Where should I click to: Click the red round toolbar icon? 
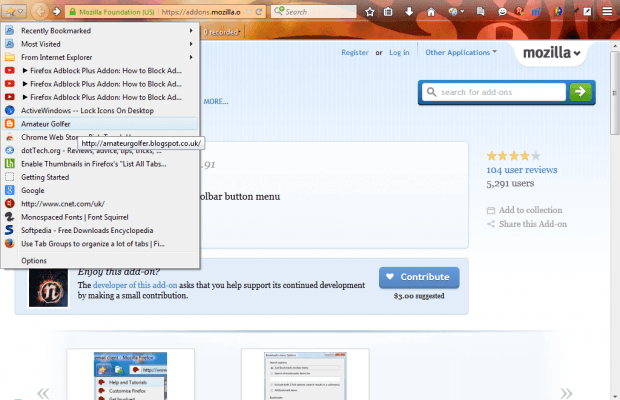[520, 11]
